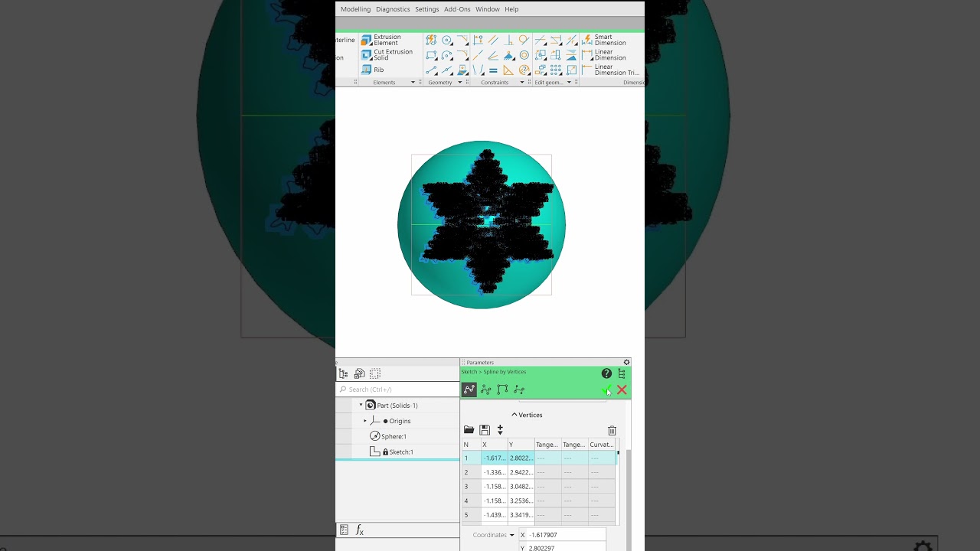The height and width of the screenshot is (551, 980).
Task: Expand the Edit geometry group dropdown
Action: 569,83
